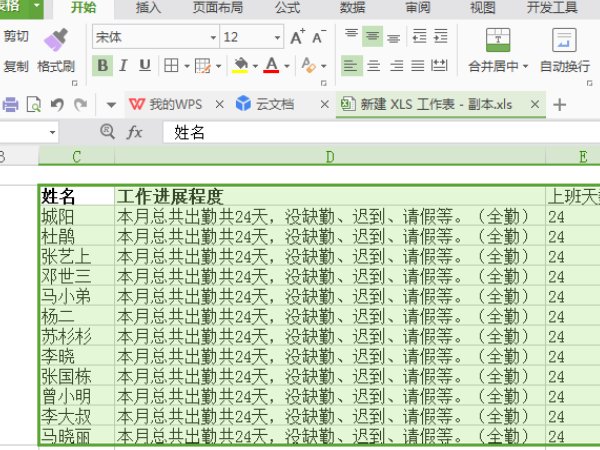The width and height of the screenshot is (600, 450).
Task: Align text right
Action: (x=396, y=66)
